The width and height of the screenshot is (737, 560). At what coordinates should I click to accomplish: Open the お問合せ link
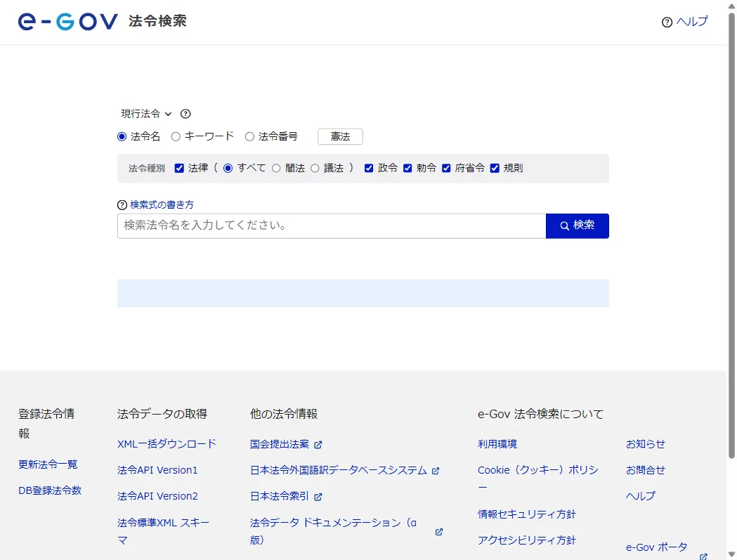point(646,470)
